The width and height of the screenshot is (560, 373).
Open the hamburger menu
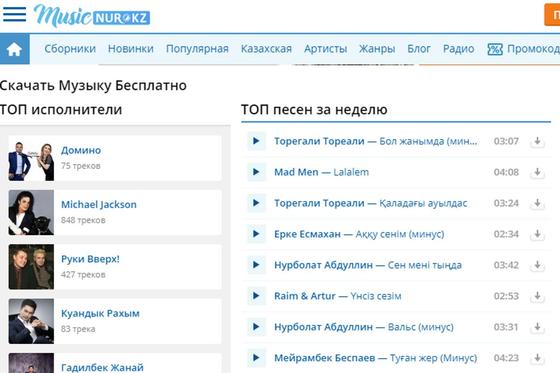click(14, 14)
